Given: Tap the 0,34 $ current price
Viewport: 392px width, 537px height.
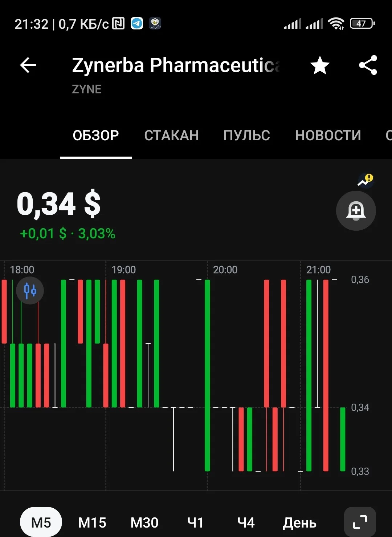Looking at the screenshot, I should (59, 204).
